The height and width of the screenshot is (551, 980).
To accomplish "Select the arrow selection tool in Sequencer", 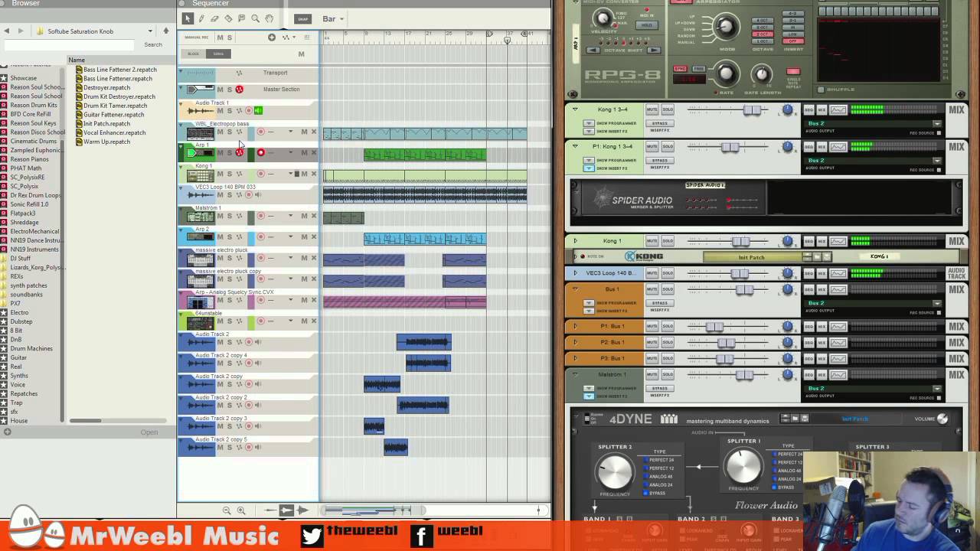I will [x=188, y=18].
